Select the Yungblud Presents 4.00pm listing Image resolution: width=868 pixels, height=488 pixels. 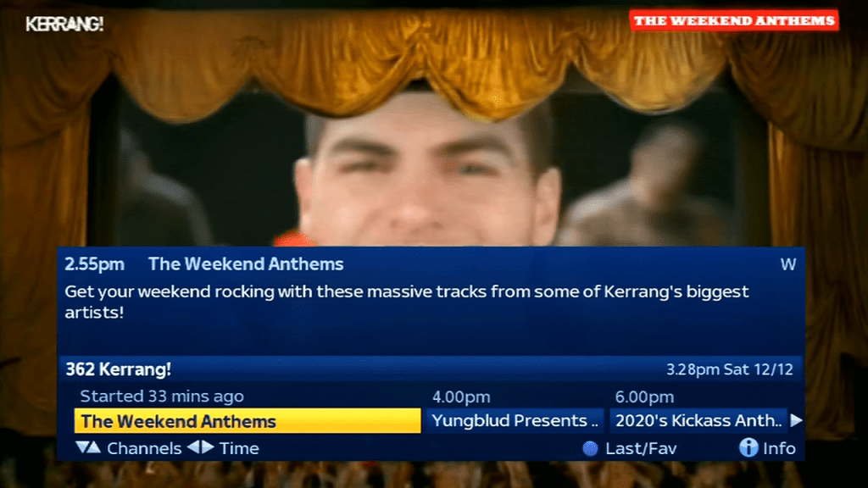pos(515,421)
